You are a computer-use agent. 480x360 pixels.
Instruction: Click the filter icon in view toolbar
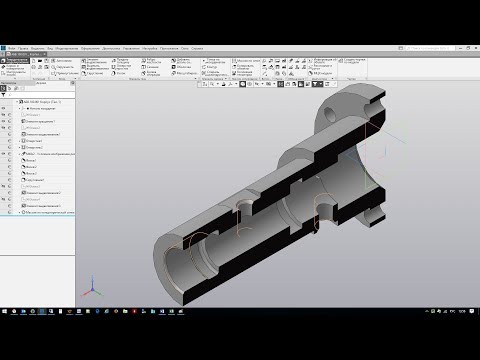315,84
